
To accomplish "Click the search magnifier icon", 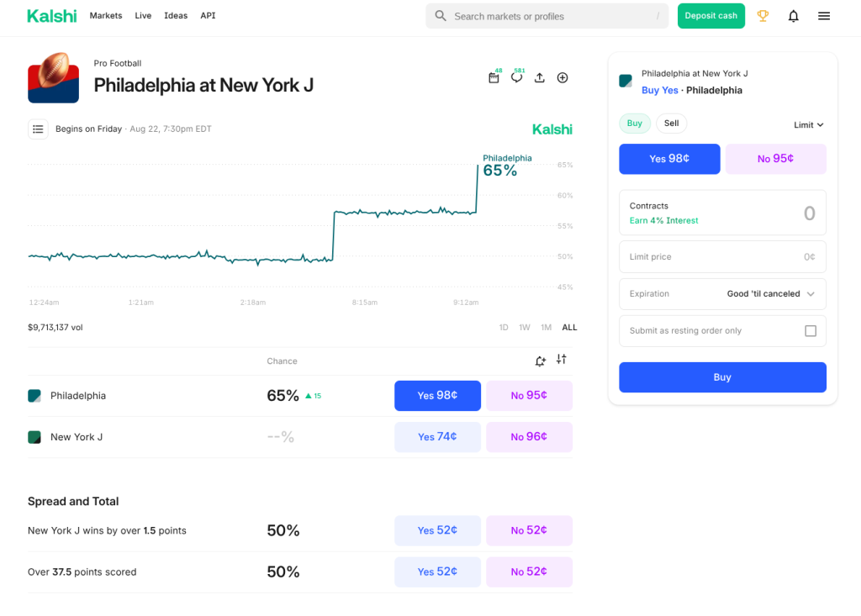I will click(441, 16).
